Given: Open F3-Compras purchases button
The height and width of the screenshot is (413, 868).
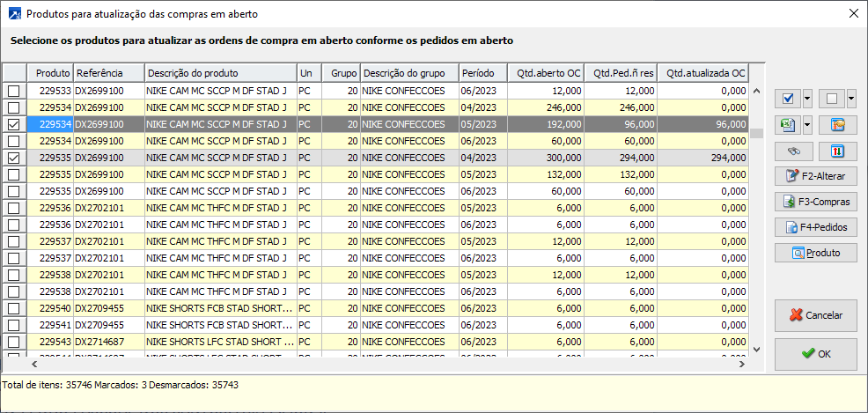Looking at the screenshot, I should tap(815, 202).
